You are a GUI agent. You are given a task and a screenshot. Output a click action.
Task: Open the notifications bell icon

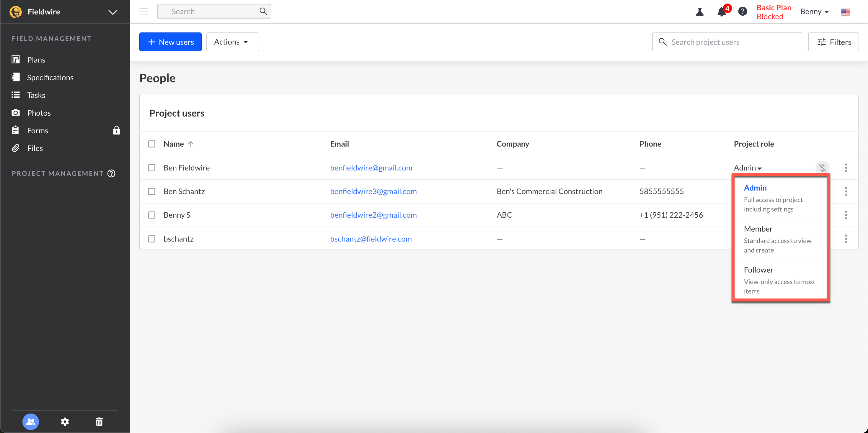point(722,12)
